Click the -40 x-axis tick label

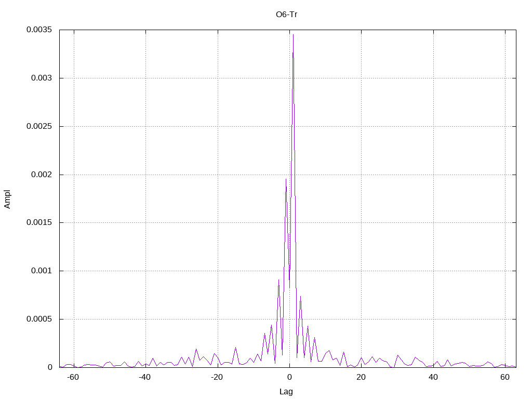point(144,377)
